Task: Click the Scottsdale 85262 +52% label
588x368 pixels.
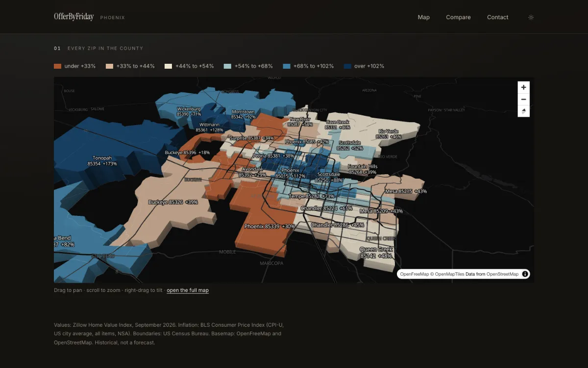Action: tap(350, 145)
